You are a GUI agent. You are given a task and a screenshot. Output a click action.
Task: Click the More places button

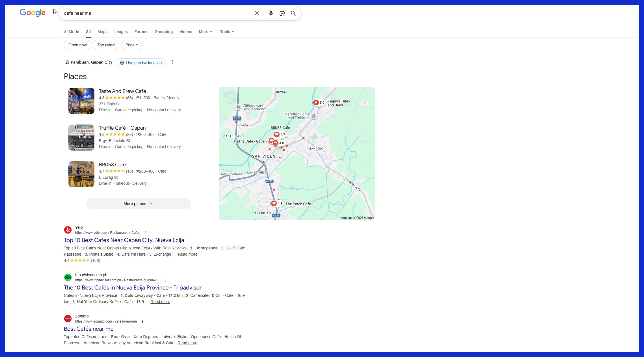coord(139,204)
